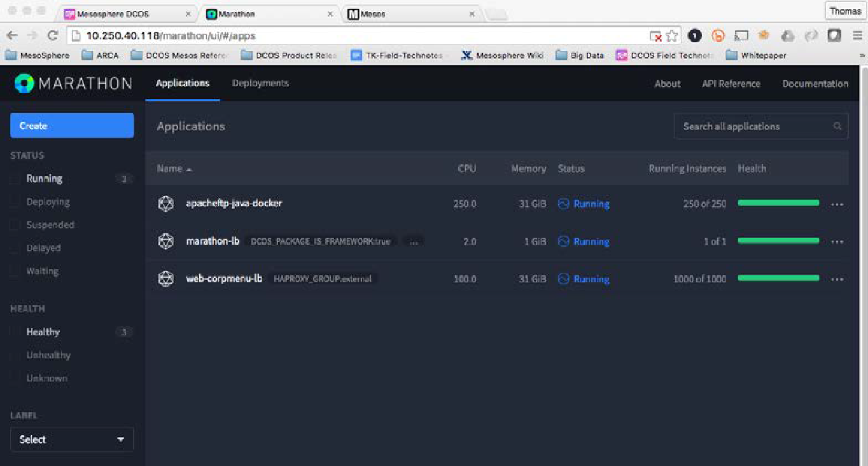868x466 pixels.
Task: Expand more labels on marathon-lb row
Action: (x=414, y=242)
